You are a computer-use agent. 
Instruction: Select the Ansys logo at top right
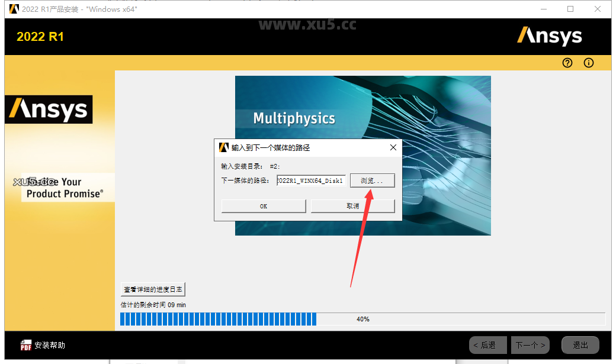point(550,36)
